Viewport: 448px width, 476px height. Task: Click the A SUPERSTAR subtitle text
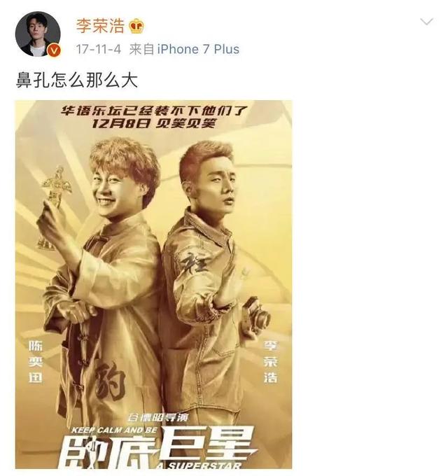coord(199,465)
